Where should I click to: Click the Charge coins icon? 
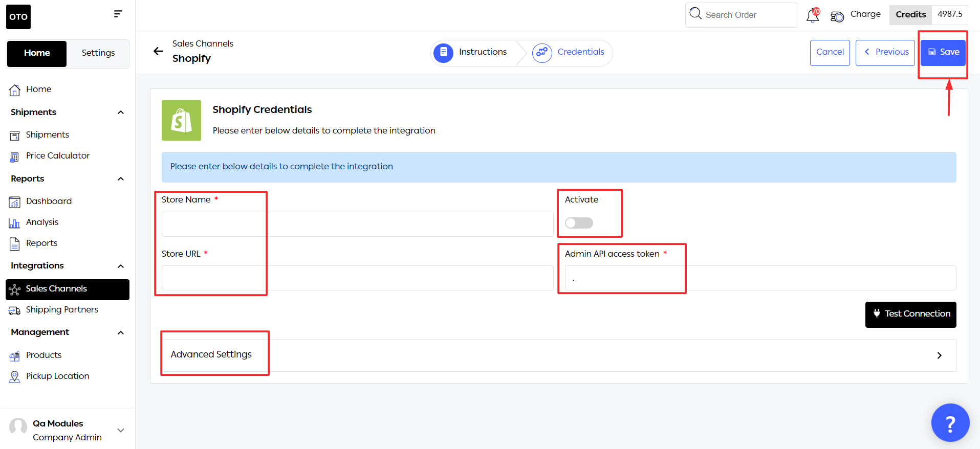coord(837,16)
